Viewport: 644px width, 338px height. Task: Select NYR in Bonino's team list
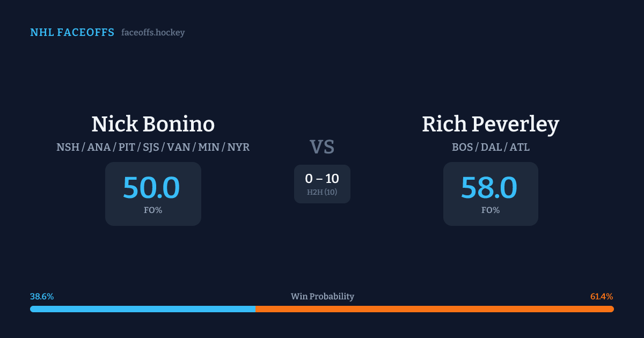238,147
